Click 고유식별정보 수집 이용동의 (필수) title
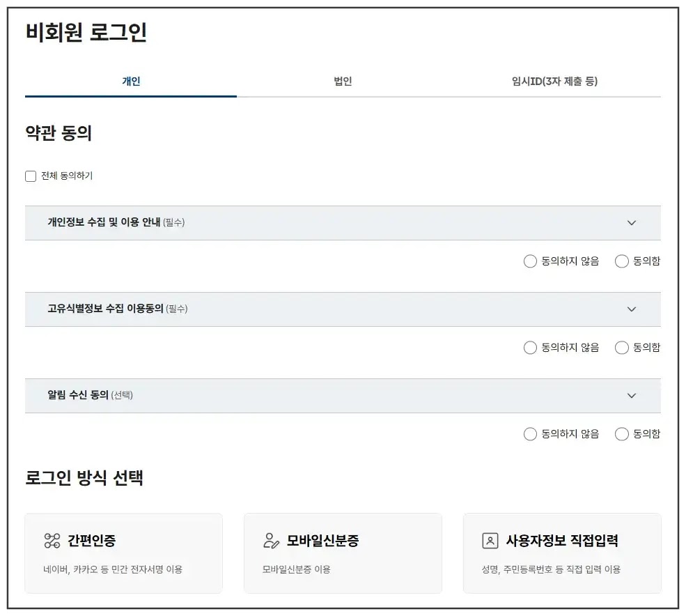This screenshot has height=616, width=686. (x=117, y=309)
